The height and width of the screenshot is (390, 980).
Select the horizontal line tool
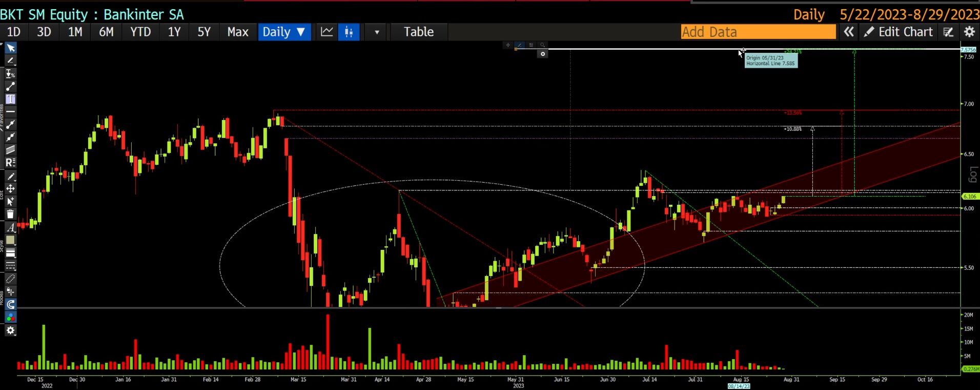10,111
